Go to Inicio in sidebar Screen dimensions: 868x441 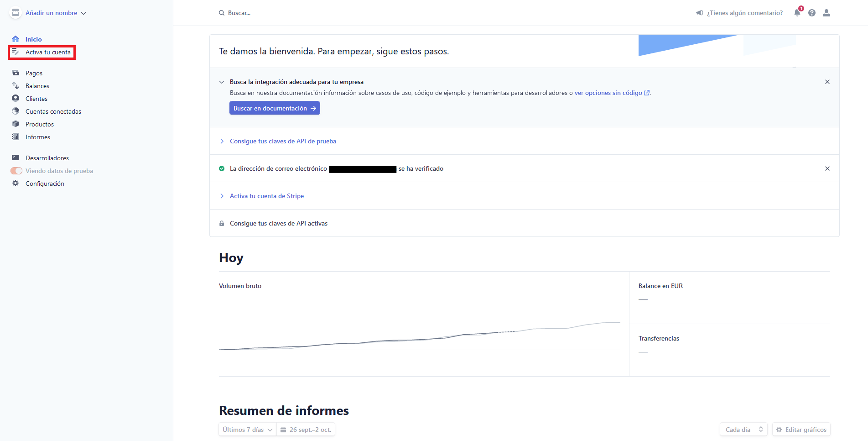point(34,39)
